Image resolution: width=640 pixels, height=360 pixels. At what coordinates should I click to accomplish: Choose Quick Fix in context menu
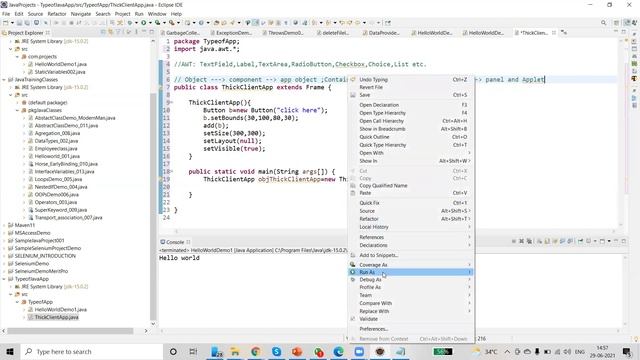click(x=411, y=203)
